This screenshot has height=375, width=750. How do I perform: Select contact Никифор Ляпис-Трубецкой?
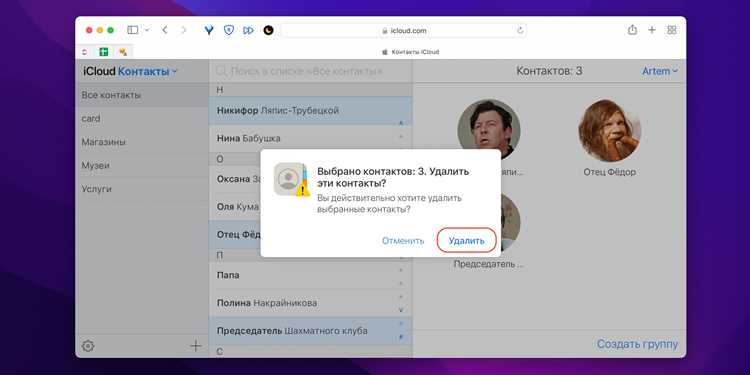pyautogui.click(x=310, y=110)
